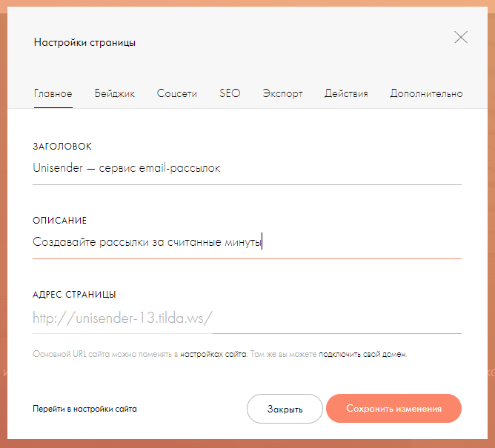Click 'Перейти в настройки сайта' link
495x448 pixels.
84,409
